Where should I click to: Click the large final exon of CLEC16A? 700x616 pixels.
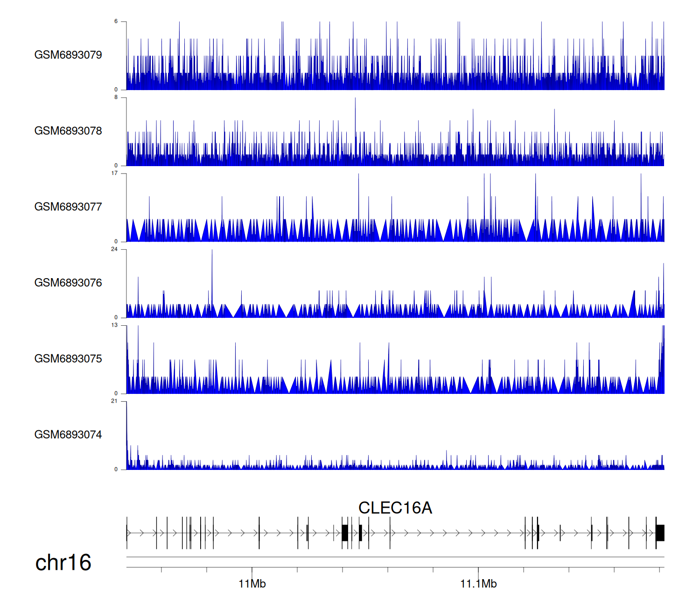(x=660, y=533)
